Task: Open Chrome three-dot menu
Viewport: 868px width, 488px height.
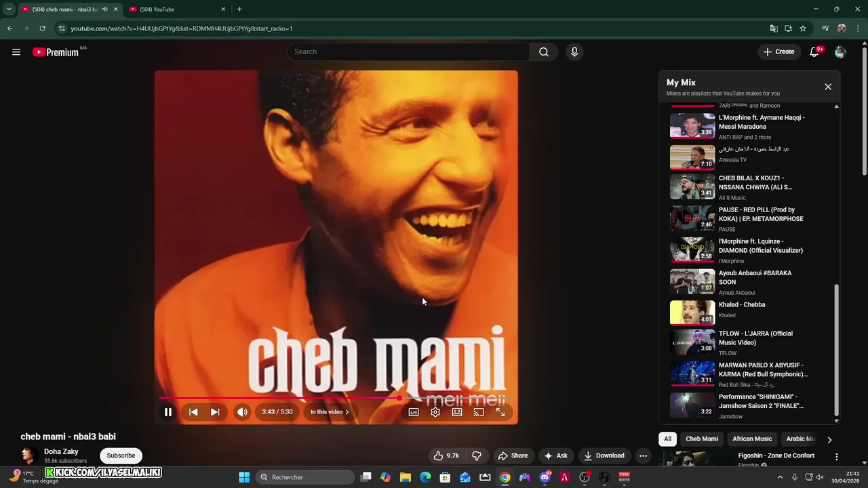Action: 857,28
